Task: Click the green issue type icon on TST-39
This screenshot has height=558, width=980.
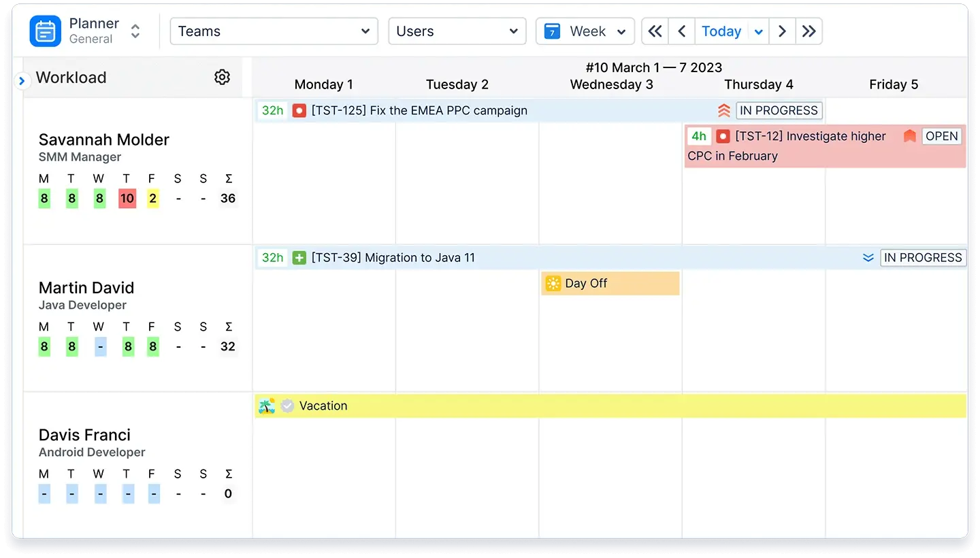Action: tap(298, 258)
